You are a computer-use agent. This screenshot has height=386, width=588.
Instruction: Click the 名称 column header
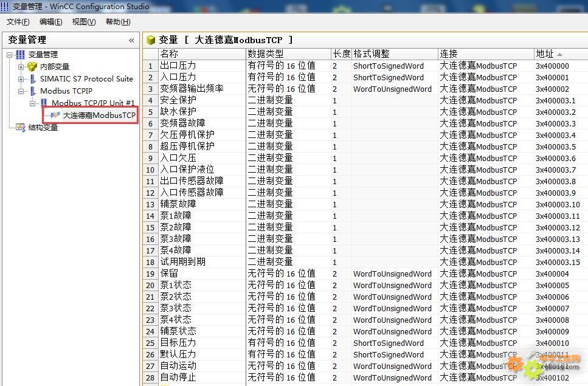202,54
